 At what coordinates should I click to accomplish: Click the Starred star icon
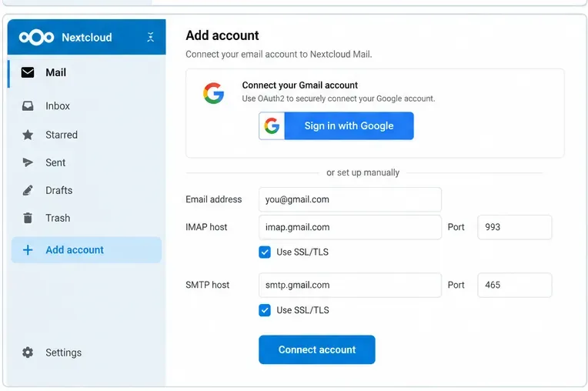click(28, 135)
